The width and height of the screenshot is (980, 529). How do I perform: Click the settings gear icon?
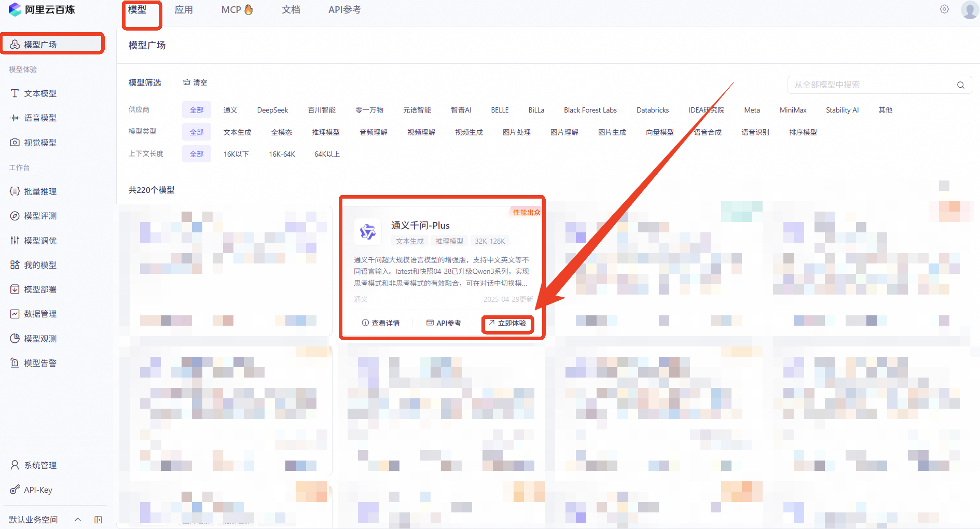tap(944, 9)
